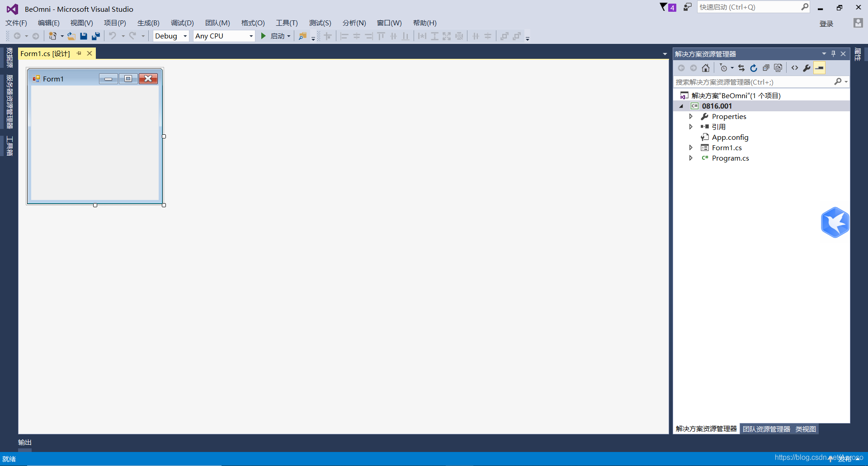
Task: Click the Align Lefts layout icon
Action: coord(344,36)
